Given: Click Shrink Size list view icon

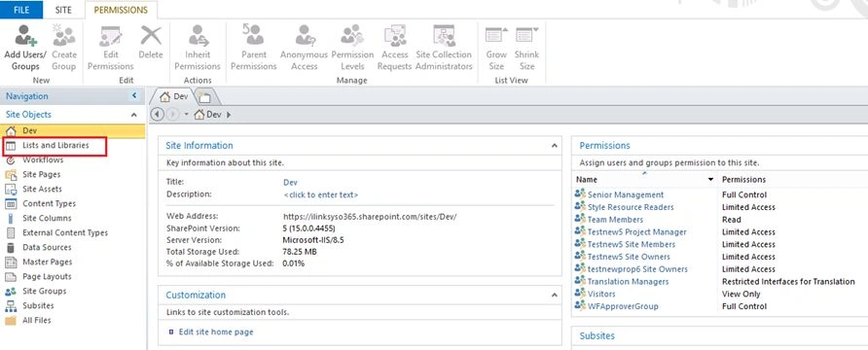Looking at the screenshot, I should pyautogui.click(x=527, y=48).
